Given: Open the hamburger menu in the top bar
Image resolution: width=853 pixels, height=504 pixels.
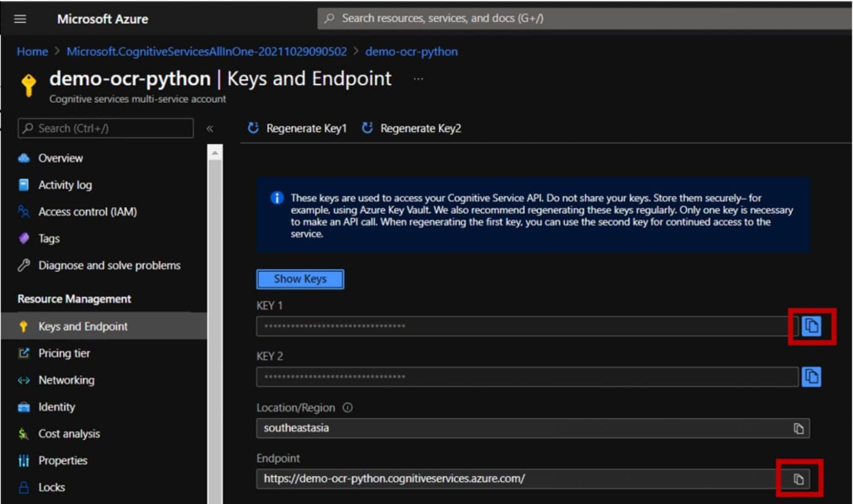Looking at the screenshot, I should pos(19,18).
